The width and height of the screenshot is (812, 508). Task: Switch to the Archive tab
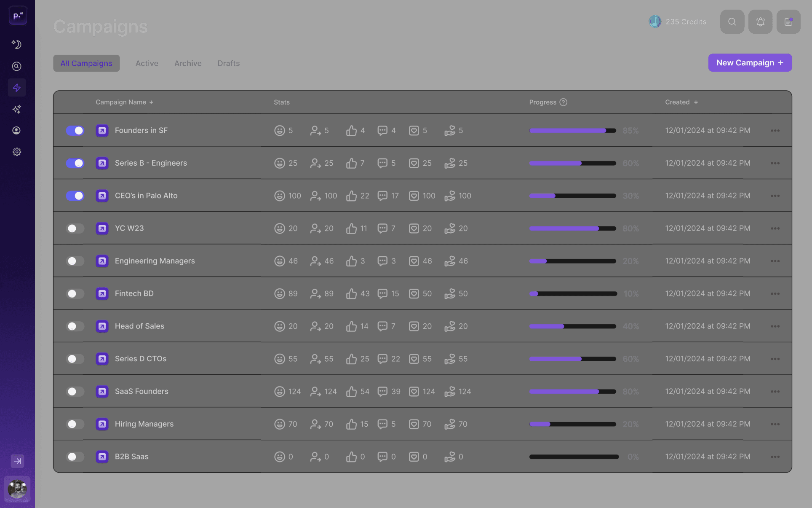coord(188,63)
